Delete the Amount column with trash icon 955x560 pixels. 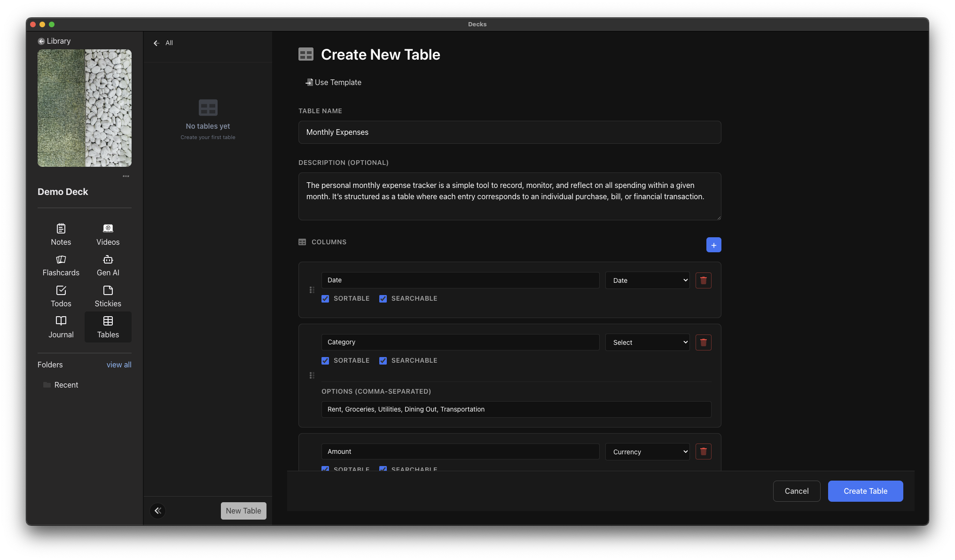point(703,451)
